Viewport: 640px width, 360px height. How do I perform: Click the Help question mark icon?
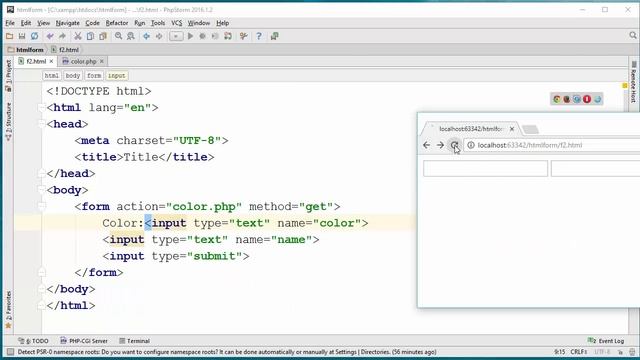pyautogui.click(x=259, y=36)
